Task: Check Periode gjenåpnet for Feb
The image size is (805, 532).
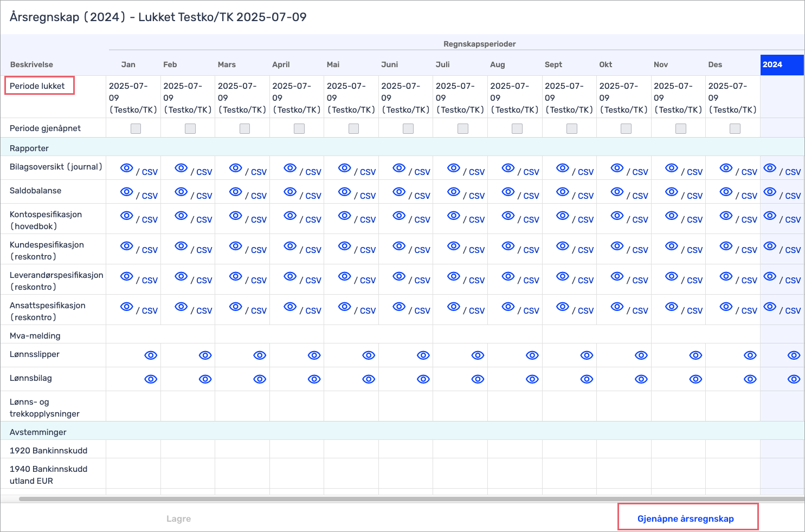Action: point(190,128)
